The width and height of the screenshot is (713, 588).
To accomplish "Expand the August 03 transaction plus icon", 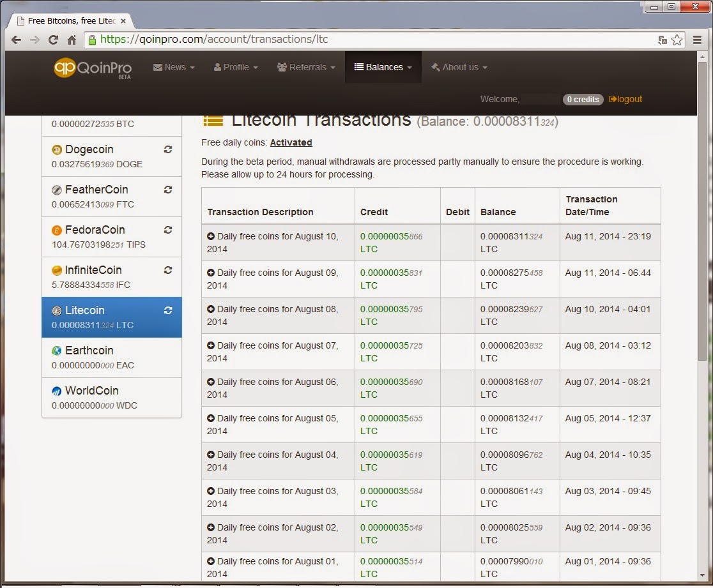I will point(211,491).
